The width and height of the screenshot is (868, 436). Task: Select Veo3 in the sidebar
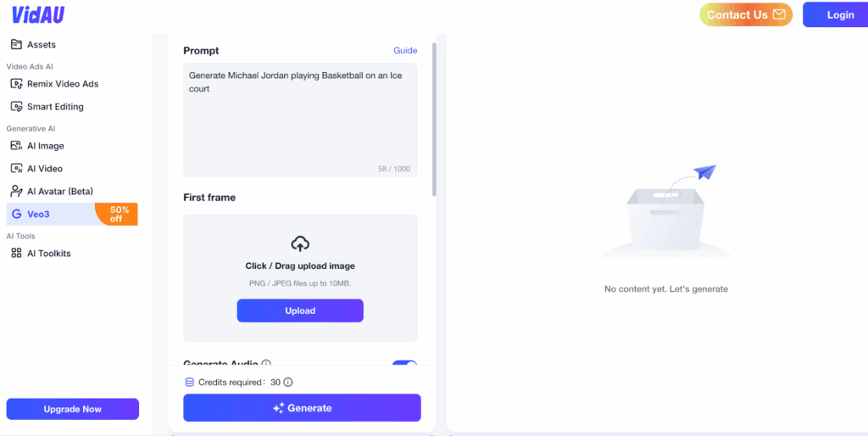click(51, 214)
